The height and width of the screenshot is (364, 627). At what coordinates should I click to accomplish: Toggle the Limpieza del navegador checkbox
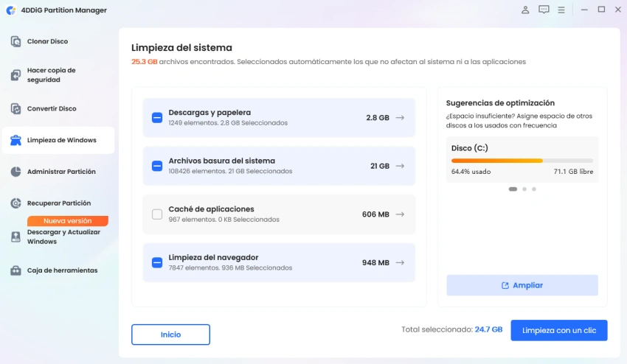(157, 262)
